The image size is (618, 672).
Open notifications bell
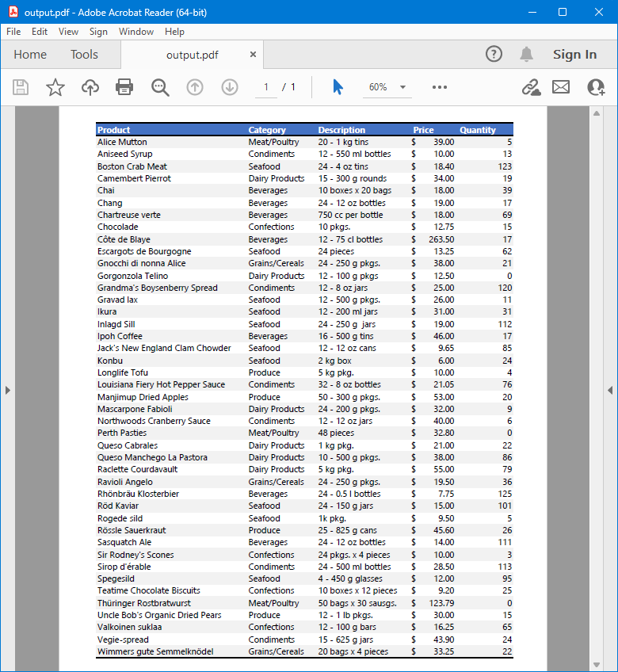coord(526,54)
